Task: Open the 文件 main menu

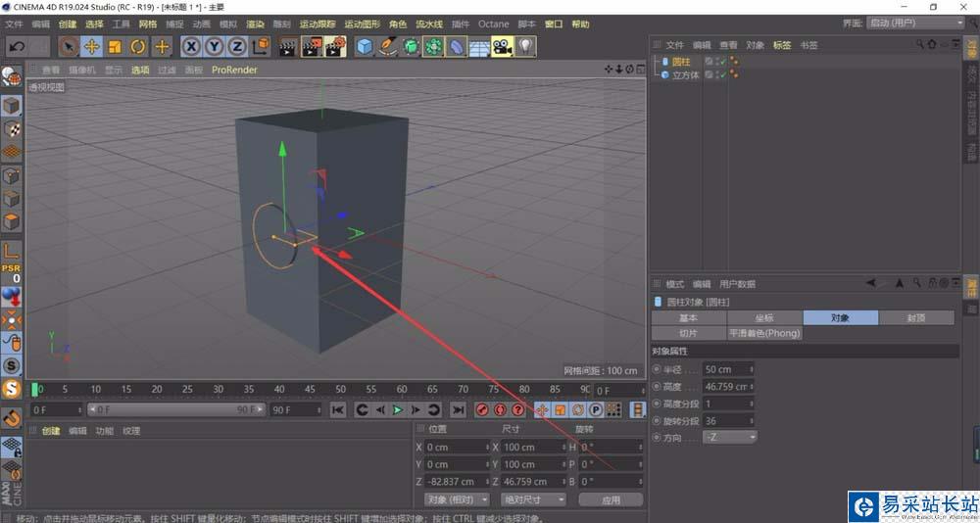Action: pos(14,24)
